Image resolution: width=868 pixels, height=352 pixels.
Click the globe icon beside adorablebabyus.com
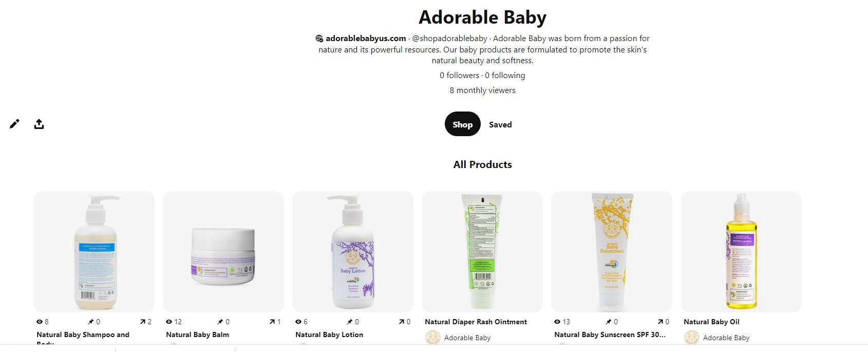point(319,39)
